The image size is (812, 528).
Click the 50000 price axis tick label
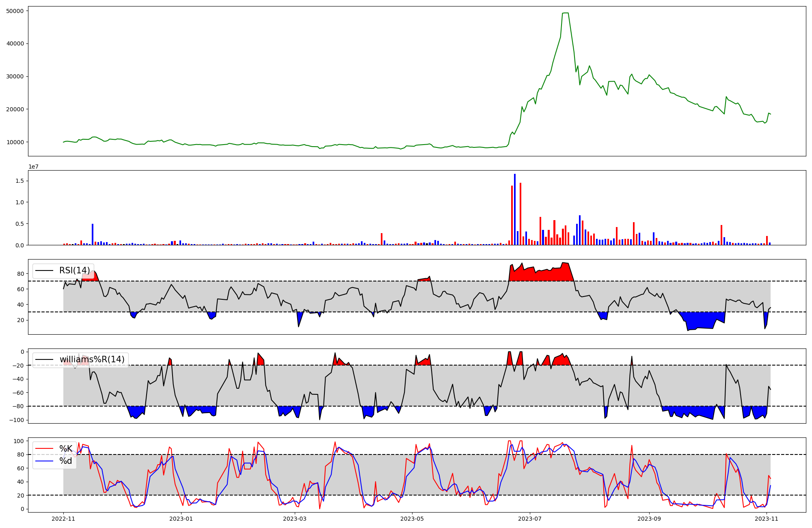click(15, 11)
